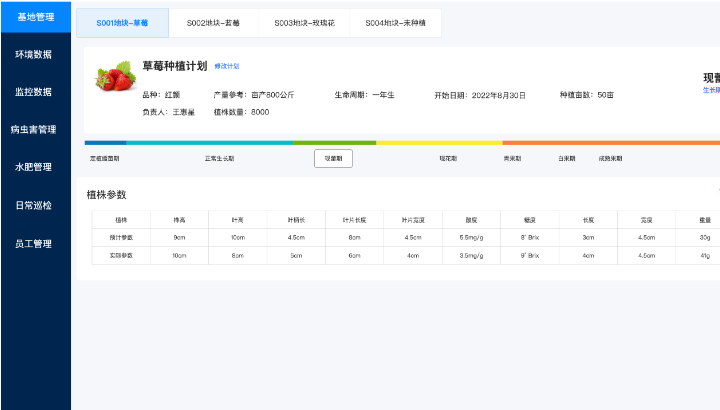
Task: Open 水肥管理 from the sidebar
Action: pyautogui.click(x=33, y=167)
